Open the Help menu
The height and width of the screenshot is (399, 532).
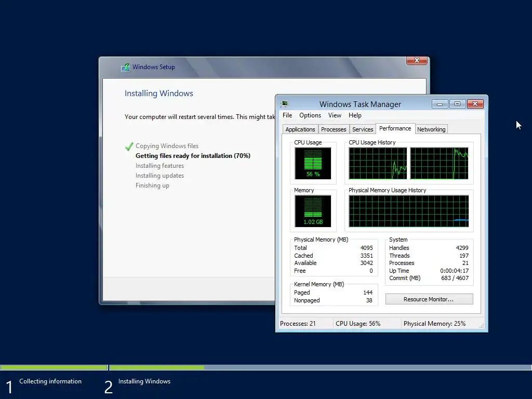pos(355,115)
